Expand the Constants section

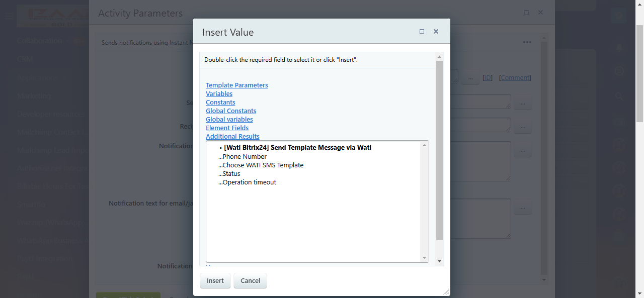[220, 103]
